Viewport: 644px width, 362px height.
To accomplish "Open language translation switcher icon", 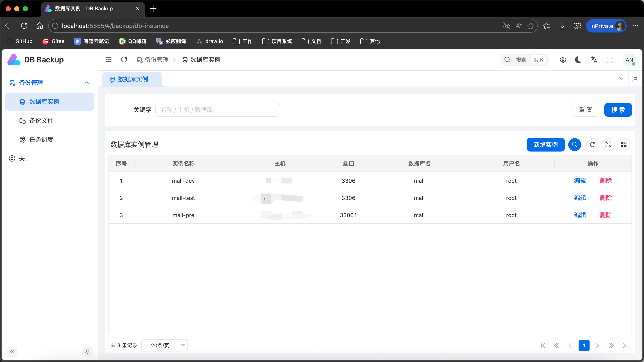I will point(594,60).
